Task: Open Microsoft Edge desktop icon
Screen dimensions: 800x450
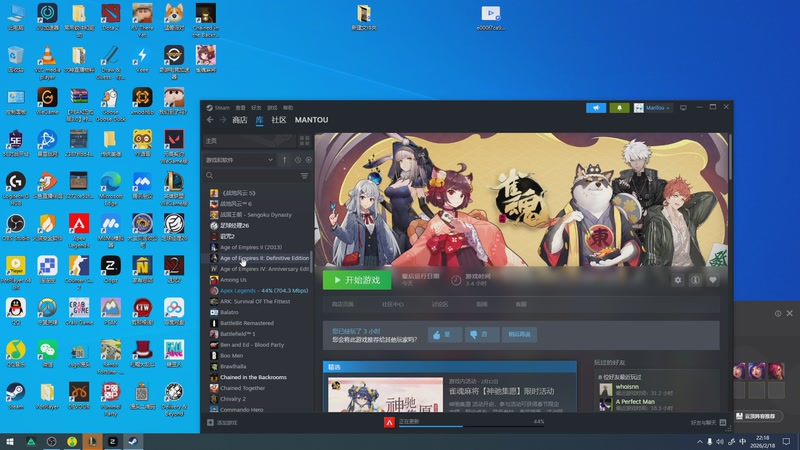Action: point(110,189)
